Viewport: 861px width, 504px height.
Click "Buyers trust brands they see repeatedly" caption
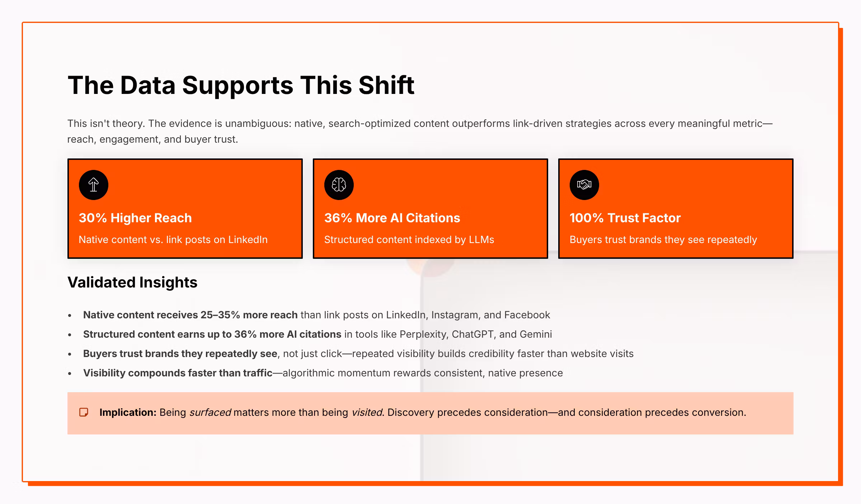coord(663,239)
